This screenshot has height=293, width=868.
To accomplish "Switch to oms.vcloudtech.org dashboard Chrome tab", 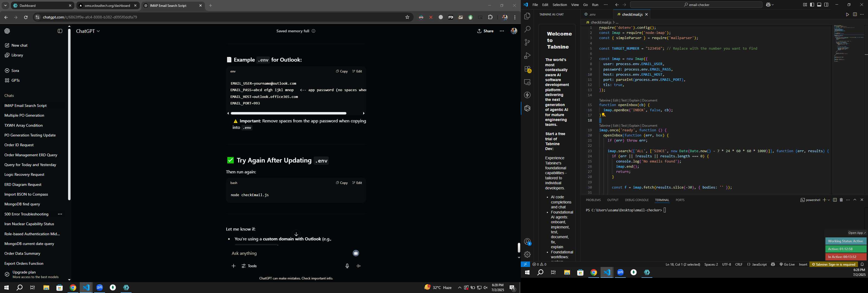I will 107,6.
